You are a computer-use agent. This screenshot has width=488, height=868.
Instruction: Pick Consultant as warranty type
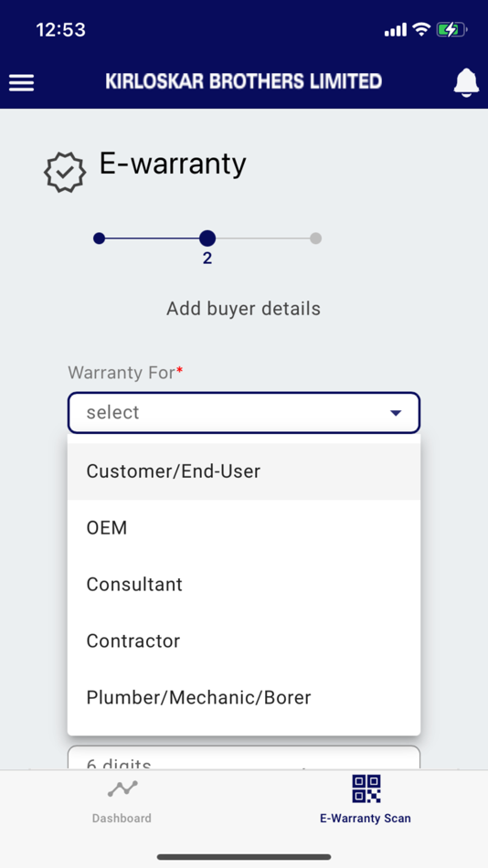244,585
